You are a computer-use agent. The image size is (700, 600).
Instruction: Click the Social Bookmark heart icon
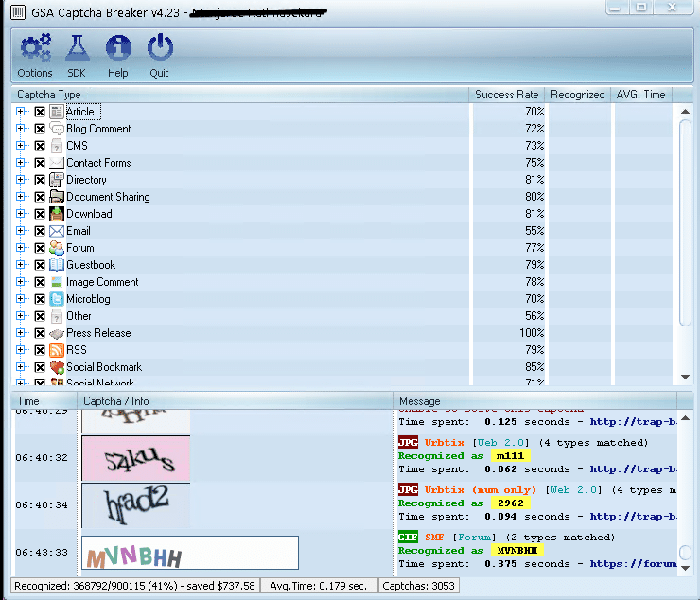pos(57,367)
